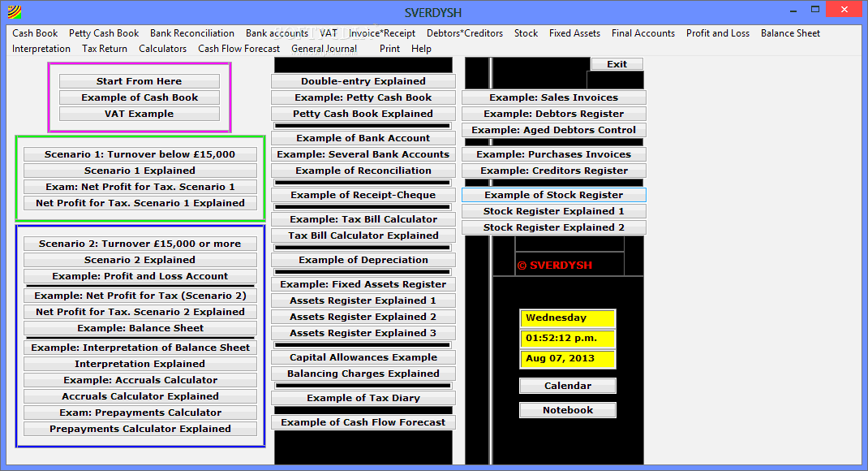Open the Final Accounts menu
868x471 pixels.
click(643, 33)
